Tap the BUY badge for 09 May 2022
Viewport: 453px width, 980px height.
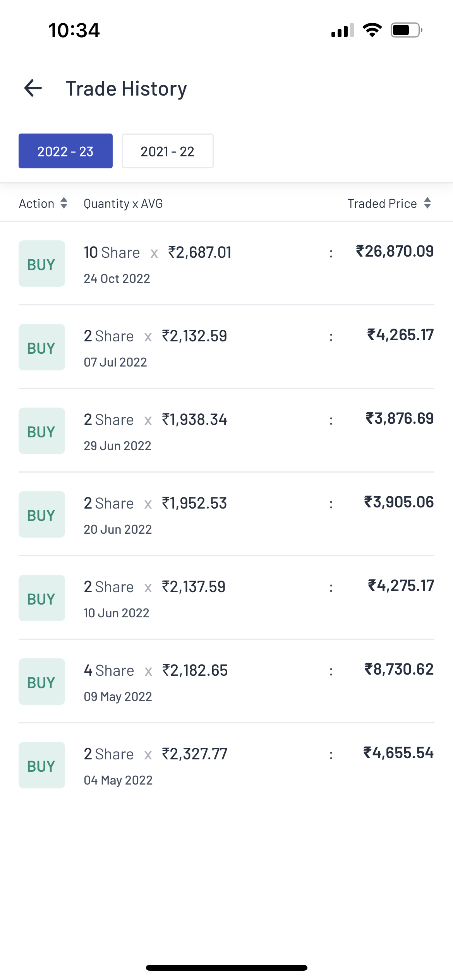41,682
